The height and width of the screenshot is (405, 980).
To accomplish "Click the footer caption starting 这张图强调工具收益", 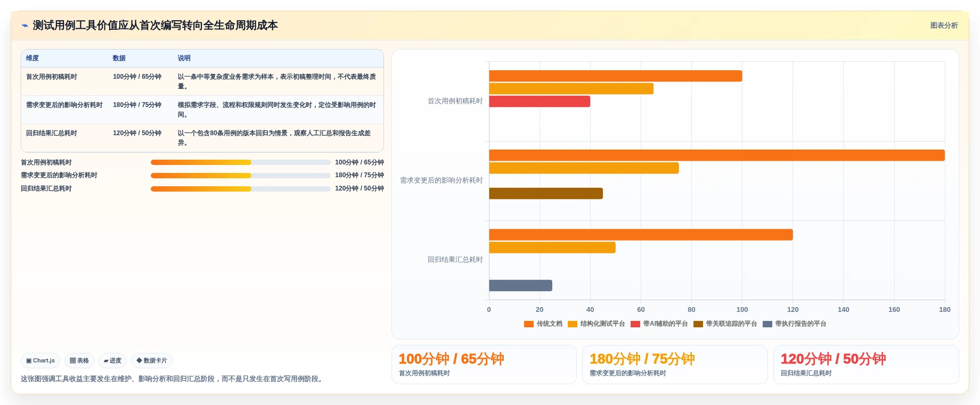I will [x=173, y=379].
